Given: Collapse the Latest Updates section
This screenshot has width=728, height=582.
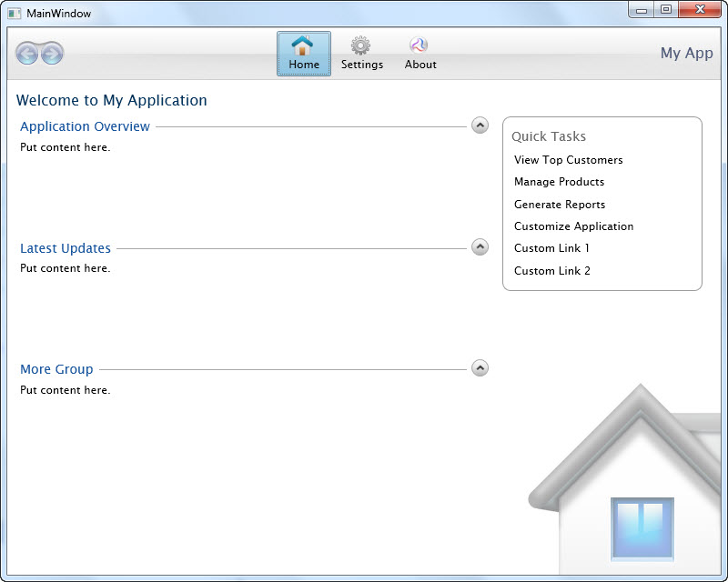Looking at the screenshot, I should pos(480,247).
